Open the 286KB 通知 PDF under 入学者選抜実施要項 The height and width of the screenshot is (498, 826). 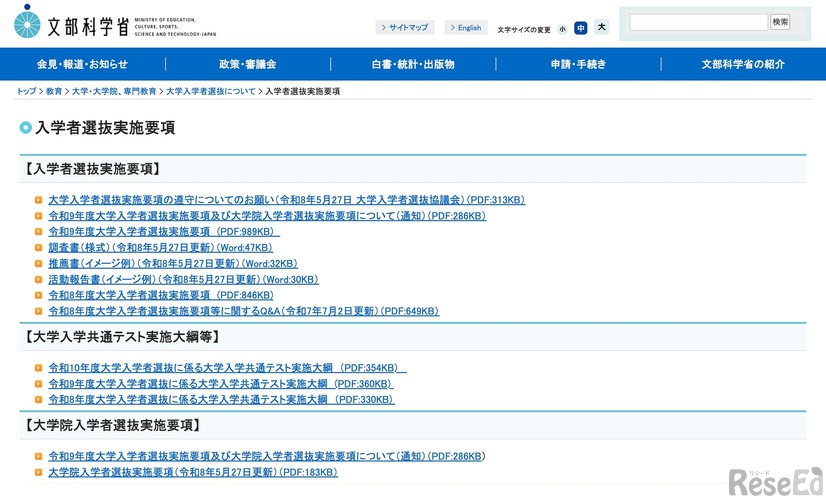267,216
